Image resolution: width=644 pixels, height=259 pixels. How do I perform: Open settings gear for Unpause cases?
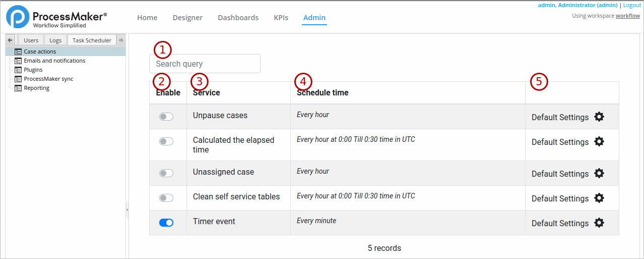tap(599, 117)
